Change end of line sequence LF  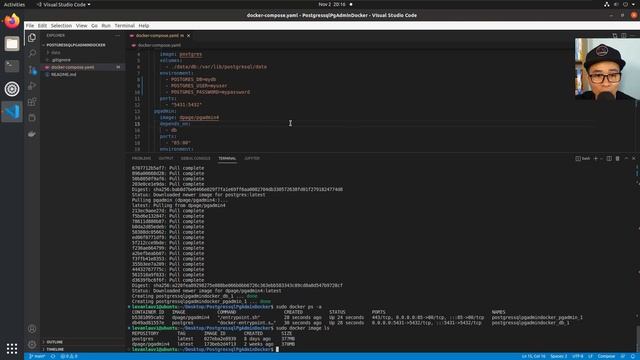(590, 356)
